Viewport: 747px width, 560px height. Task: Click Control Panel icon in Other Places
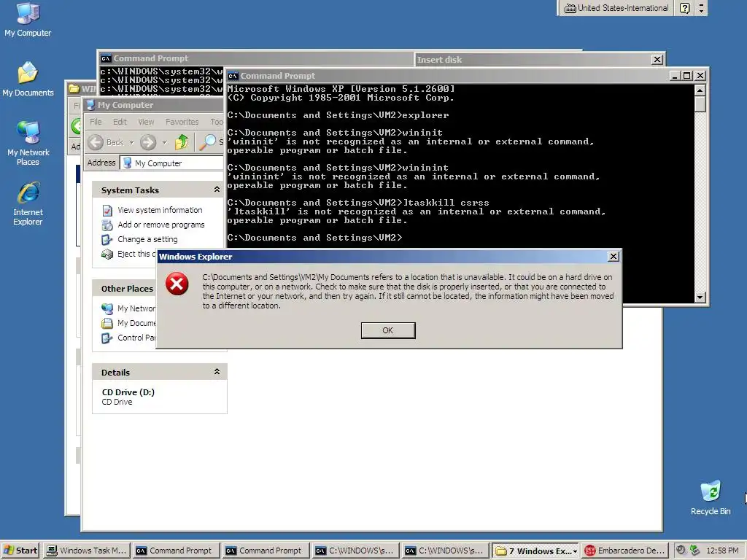107,338
